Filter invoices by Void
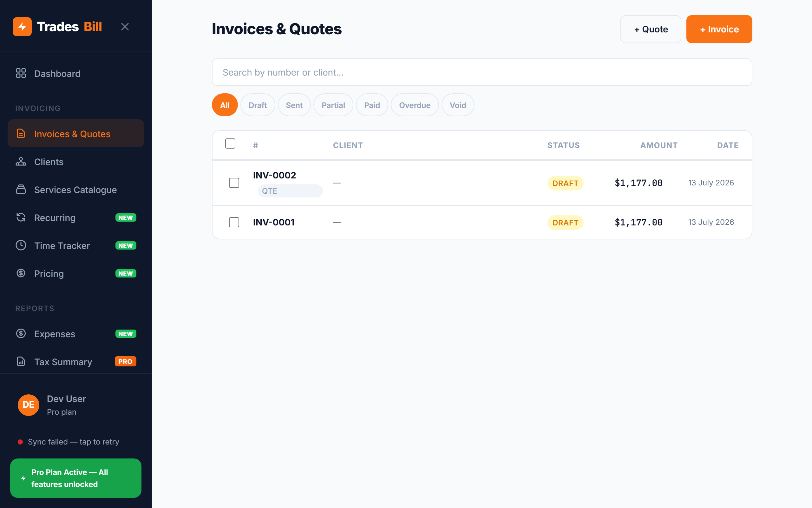The height and width of the screenshot is (508, 812). 458,105
